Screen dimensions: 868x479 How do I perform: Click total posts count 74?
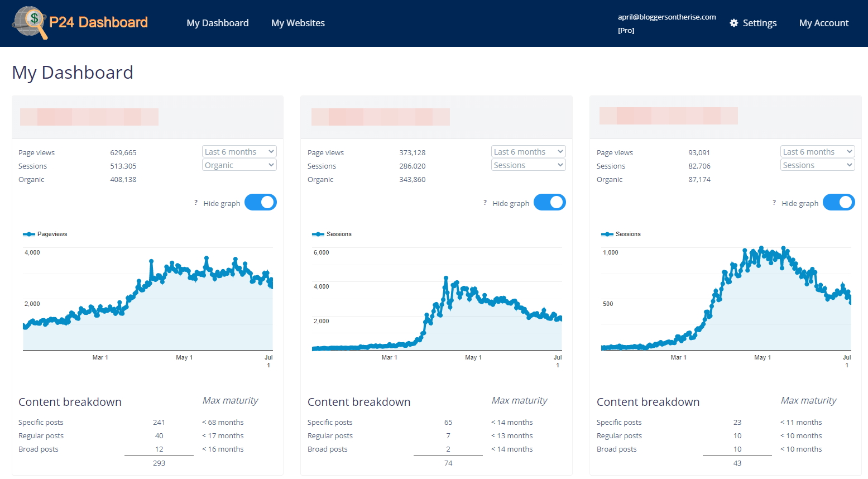pos(448,463)
